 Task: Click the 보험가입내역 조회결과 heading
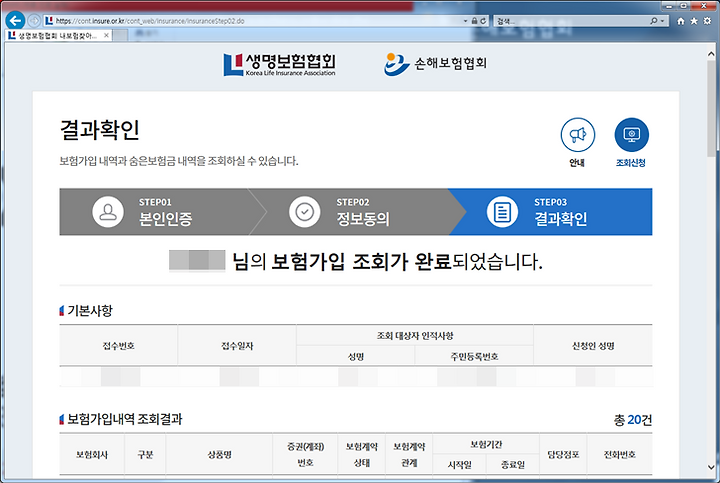[x=124, y=419]
